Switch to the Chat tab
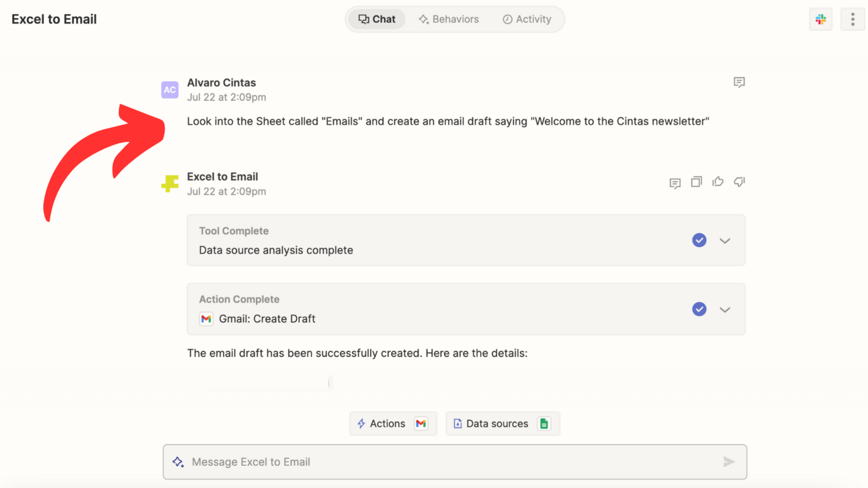 tap(377, 19)
